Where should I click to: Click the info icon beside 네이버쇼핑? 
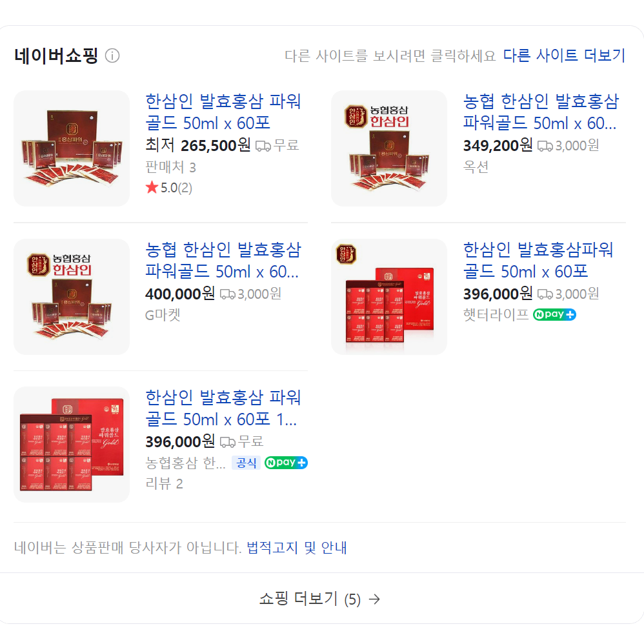[112, 55]
